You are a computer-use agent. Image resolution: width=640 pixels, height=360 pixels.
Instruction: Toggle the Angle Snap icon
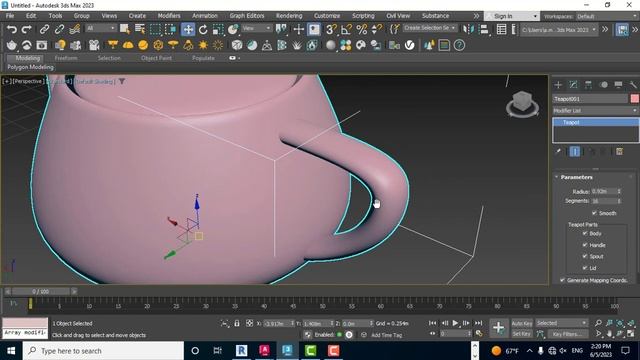346,29
